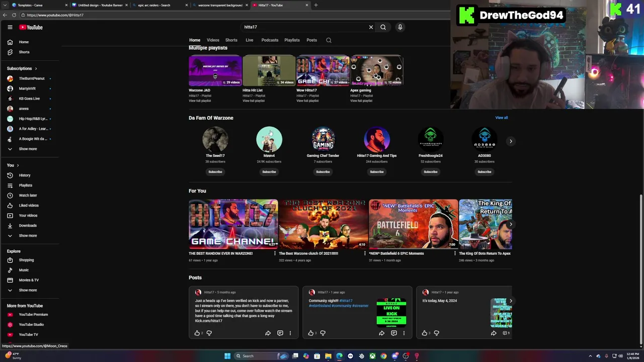Subscribe to AD3080 channel
Image resolution: width=644 pixels, height=362 pixels.
[485, 172]
